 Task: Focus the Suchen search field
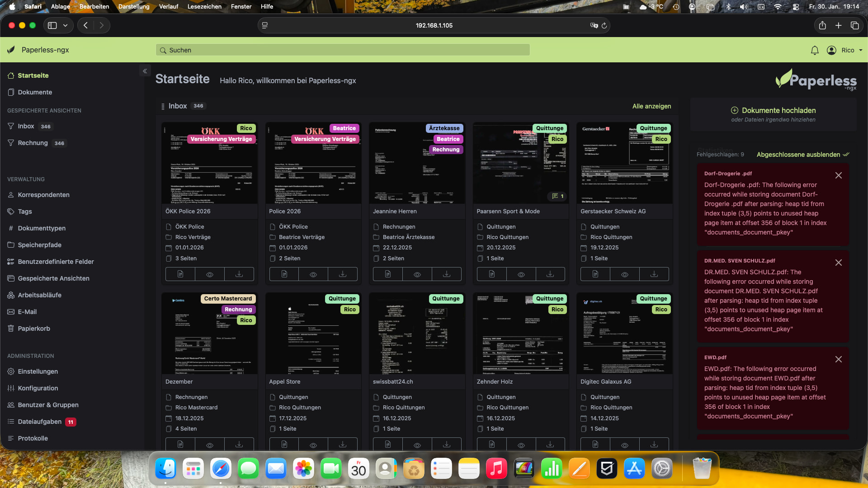(x=344, y=50)
